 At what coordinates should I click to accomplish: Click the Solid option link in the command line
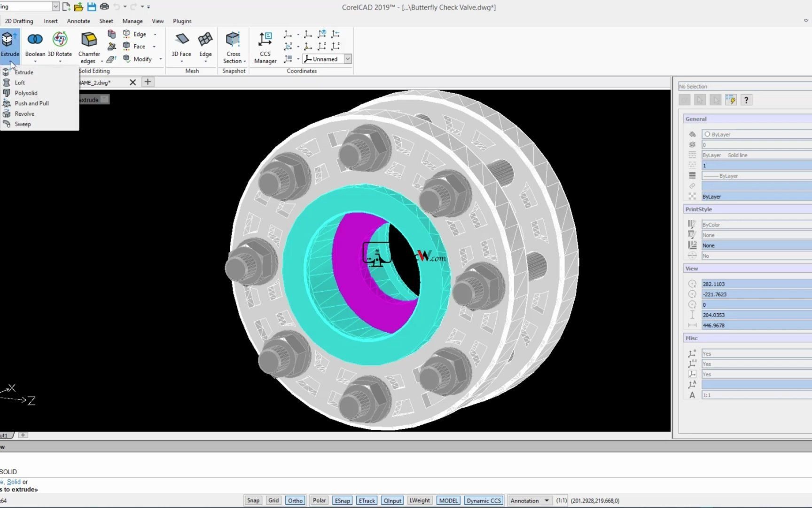[14, 482]
